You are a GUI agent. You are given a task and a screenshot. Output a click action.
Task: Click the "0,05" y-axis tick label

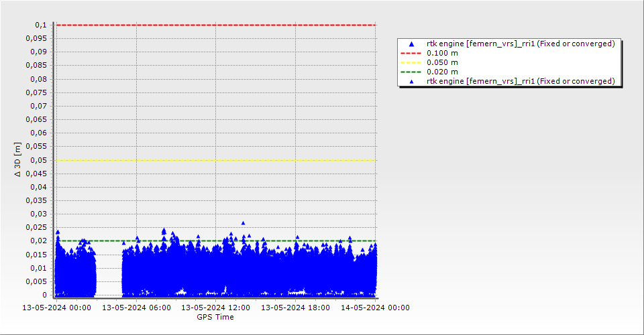click(40, 160)
